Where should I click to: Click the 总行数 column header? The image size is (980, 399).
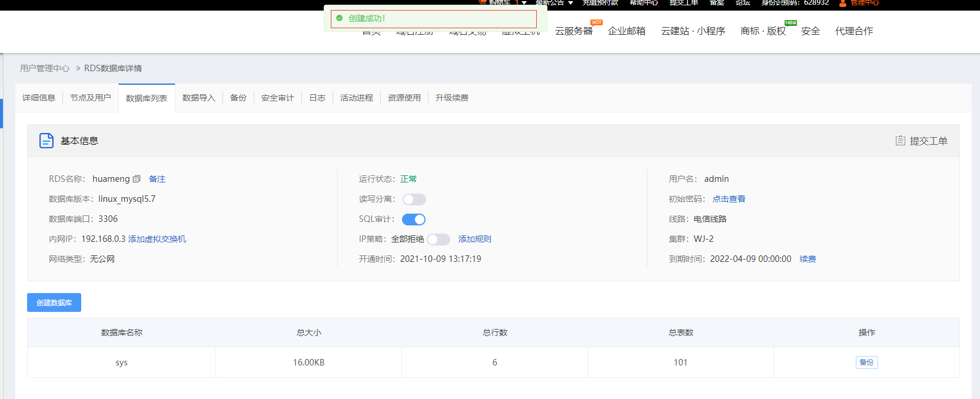495,332
